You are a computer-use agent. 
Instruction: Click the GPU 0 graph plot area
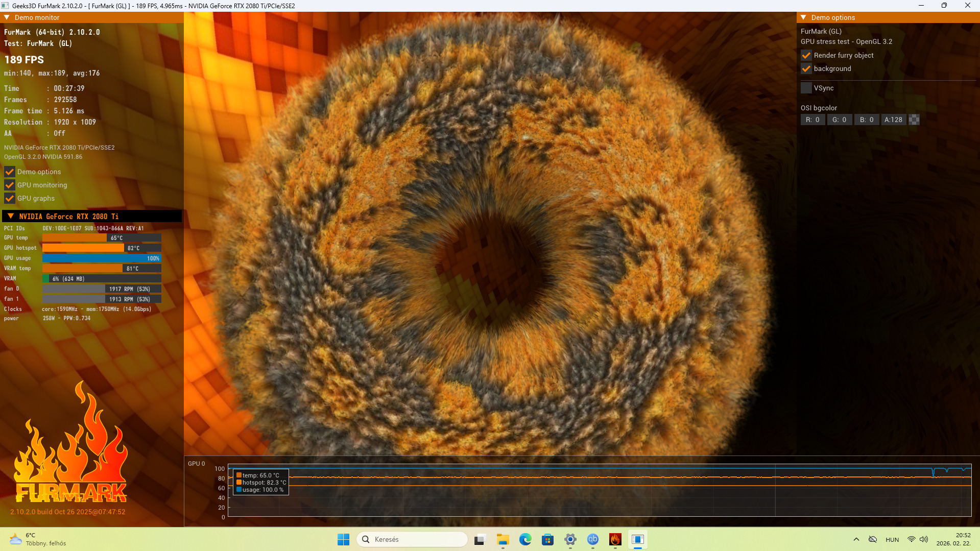pos(600,491)
